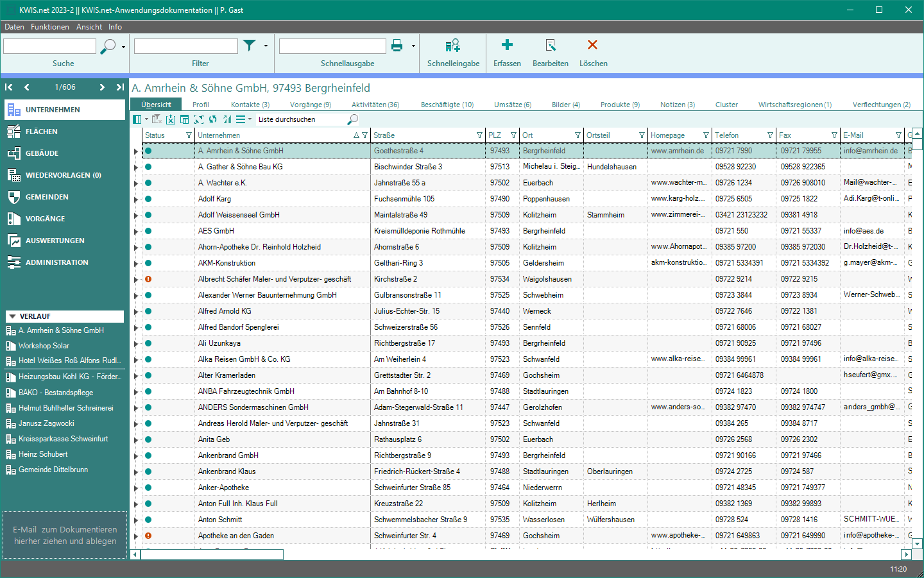Expand the A. Wachter e.K. row
Viewport: 924px width, 578px height.
pyautogui.click(x=135, y=183)
